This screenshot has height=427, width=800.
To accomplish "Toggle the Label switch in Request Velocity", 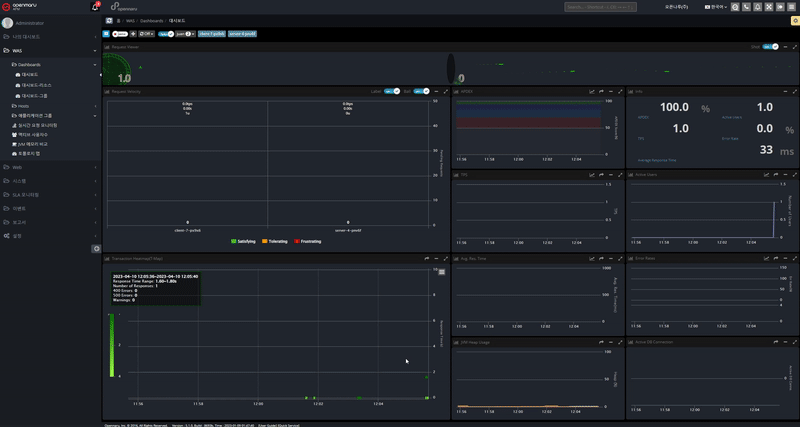I will [391, 91].
